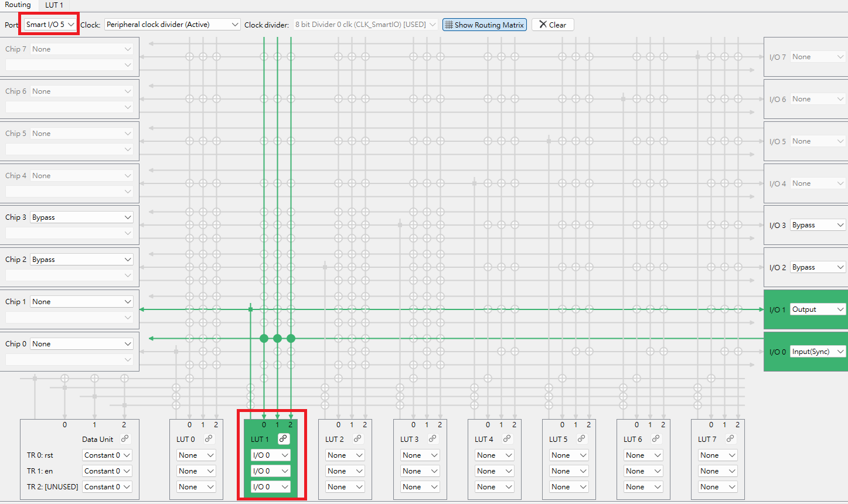Image resolution: width=848 pixels, height=504 pixels.
Task: Click the link icon beside LUT 6
Action: (x=656, y=438)
